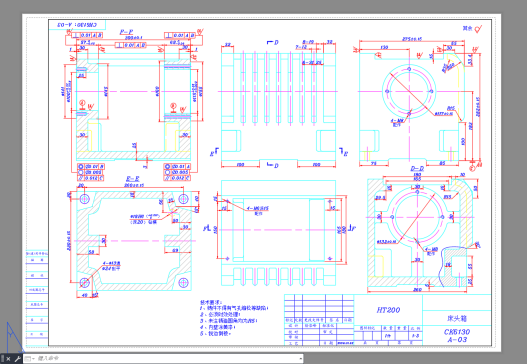
Task: Grab the command line grip handle
Action: point(2,359)
